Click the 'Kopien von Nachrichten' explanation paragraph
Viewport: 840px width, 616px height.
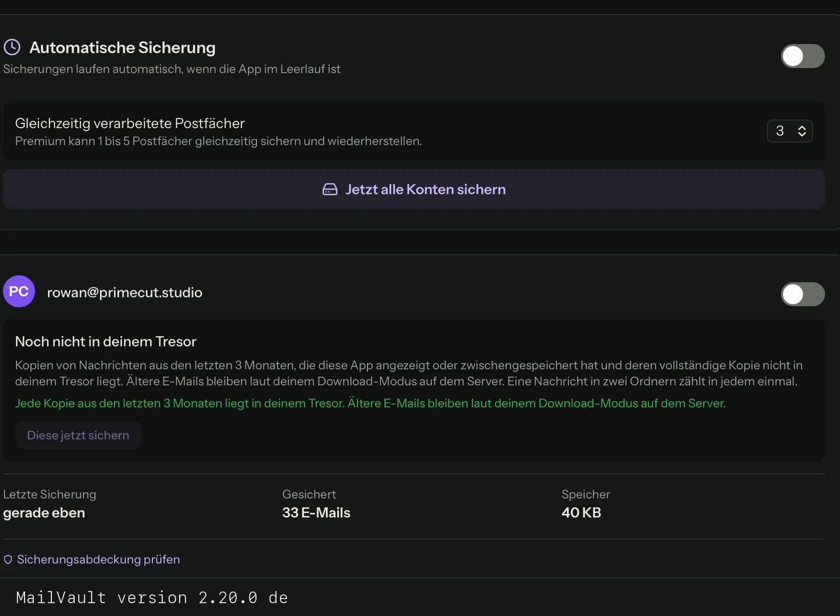pyautogui.click(x=409, y=373)
